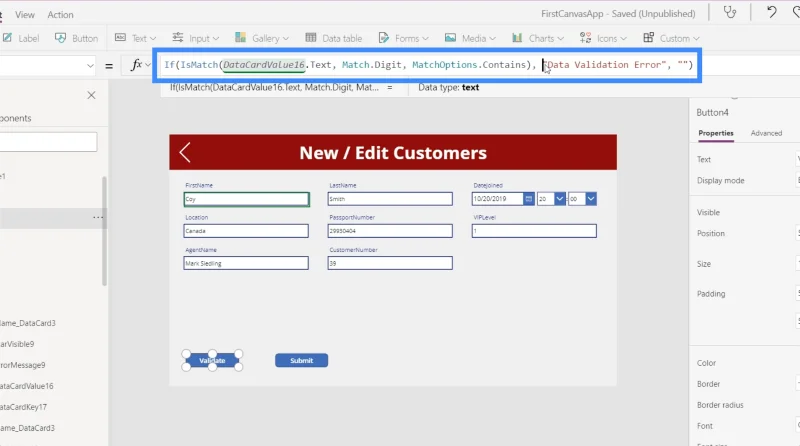This screenshot has height=446, width=800.
Task: Click the Data table grid icon
Action: click(311, 38)
